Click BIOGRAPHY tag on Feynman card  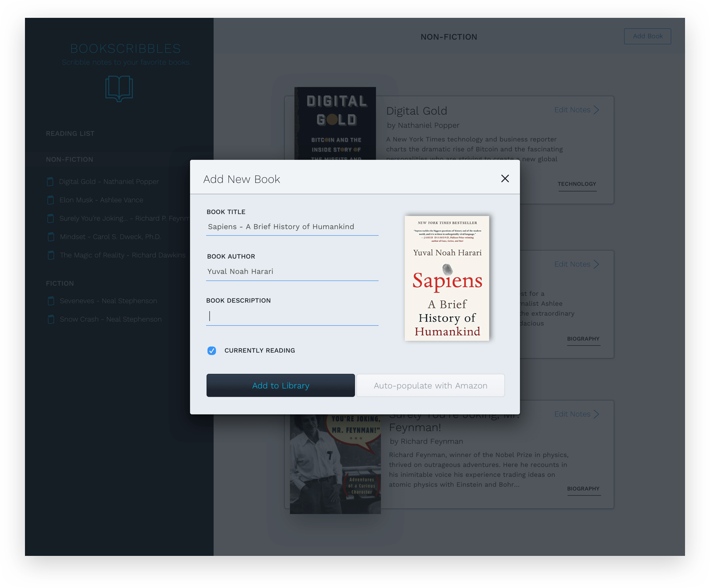tap(583, 489)
